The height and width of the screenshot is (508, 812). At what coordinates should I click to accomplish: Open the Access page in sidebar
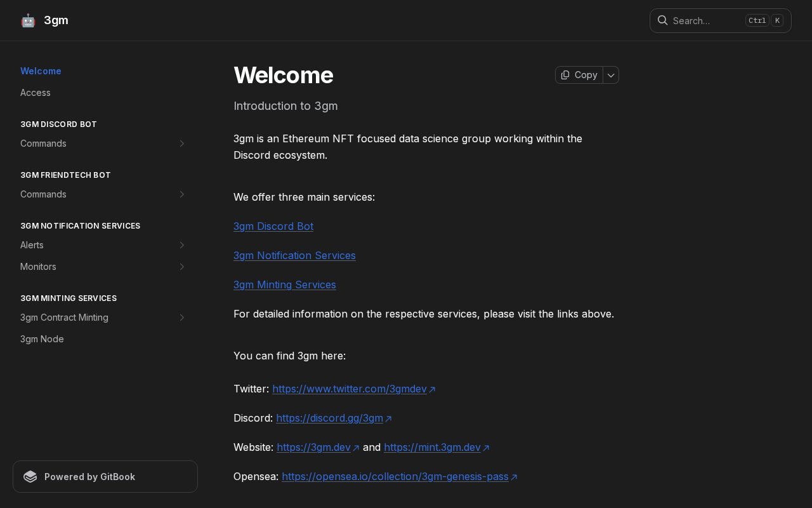pyautogui.click(x=36, y=93)
